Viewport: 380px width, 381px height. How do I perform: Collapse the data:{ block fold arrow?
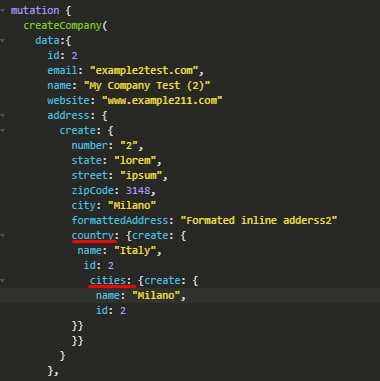pyautogui.click(x=2, y=41)
